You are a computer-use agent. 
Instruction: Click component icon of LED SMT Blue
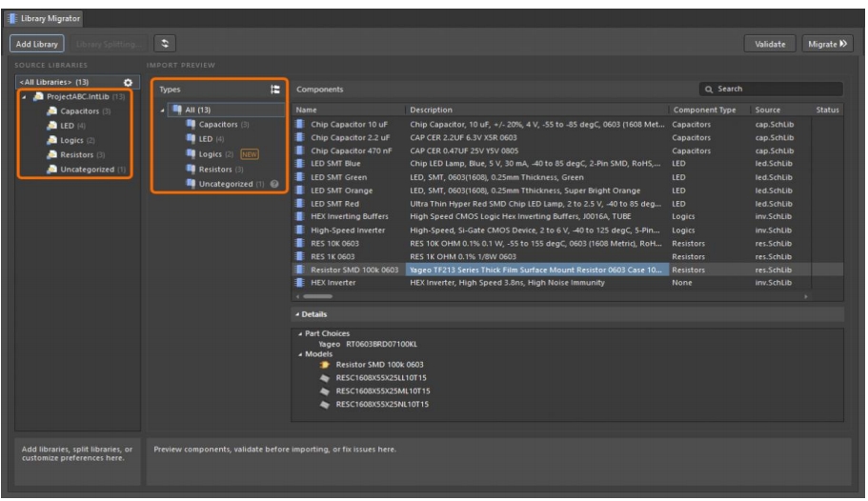pyautogui.click(x=300, y=163)
